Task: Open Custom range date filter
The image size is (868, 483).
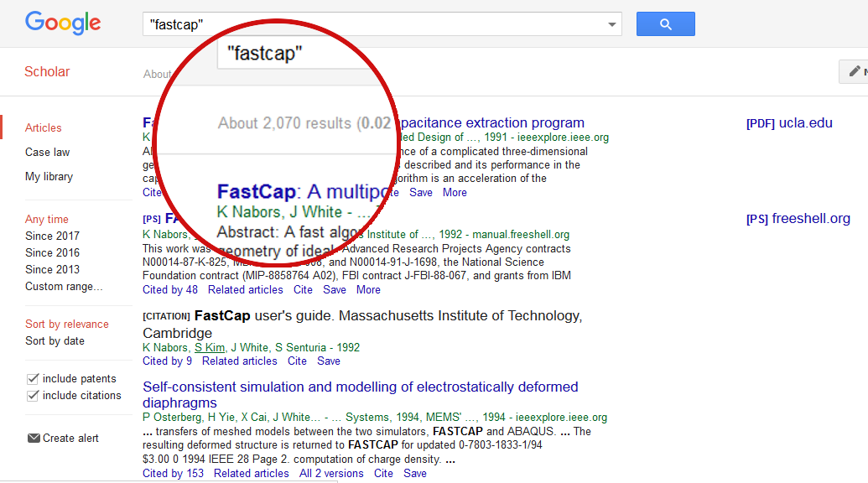Action: click(x=64, y=286)
